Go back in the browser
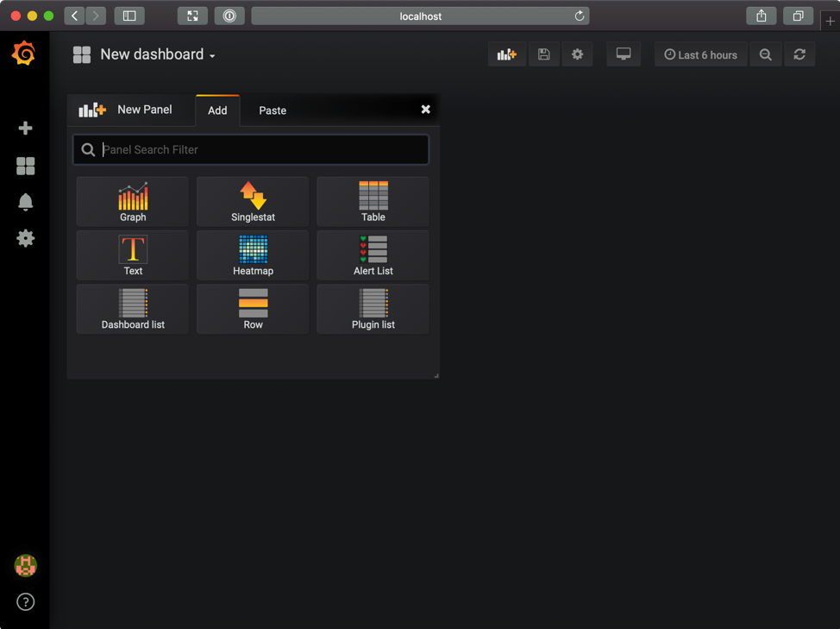The height and width of the screenshot is (629, 840). [74, 16]
